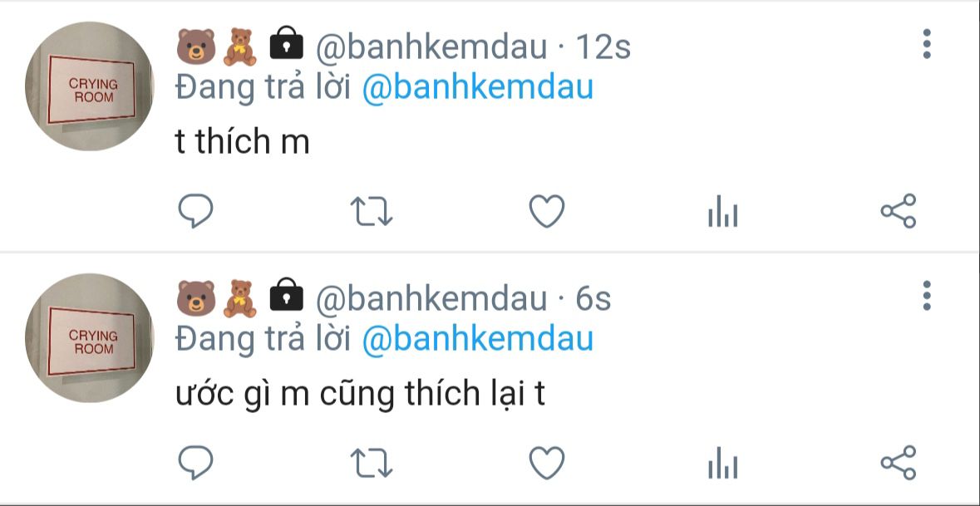
Task: Share the 't thích m' tweet
Action: pyautogui.click(x=898, y=210)
